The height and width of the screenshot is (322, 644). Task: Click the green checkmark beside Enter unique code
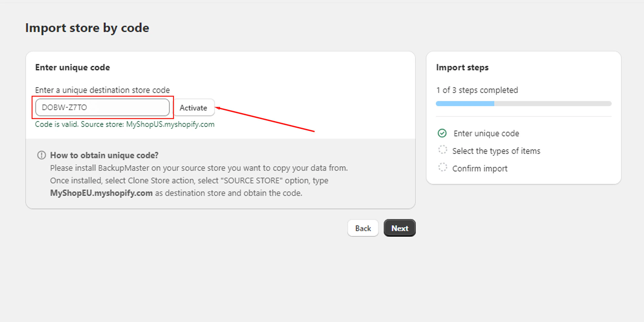(442, 133)
